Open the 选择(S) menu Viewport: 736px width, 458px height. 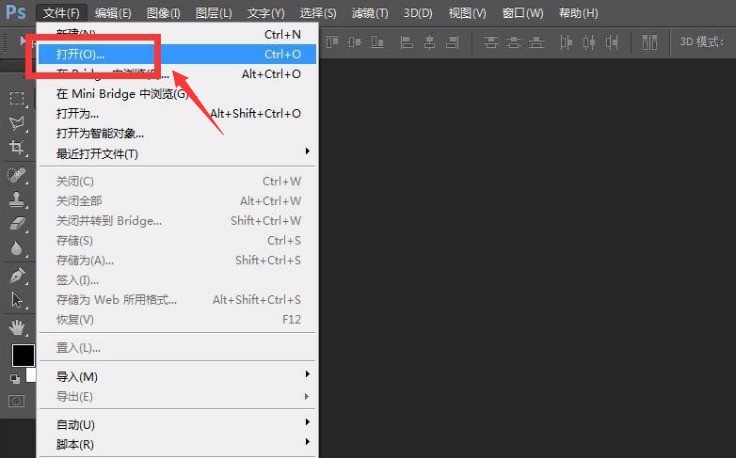coord(318,13)
